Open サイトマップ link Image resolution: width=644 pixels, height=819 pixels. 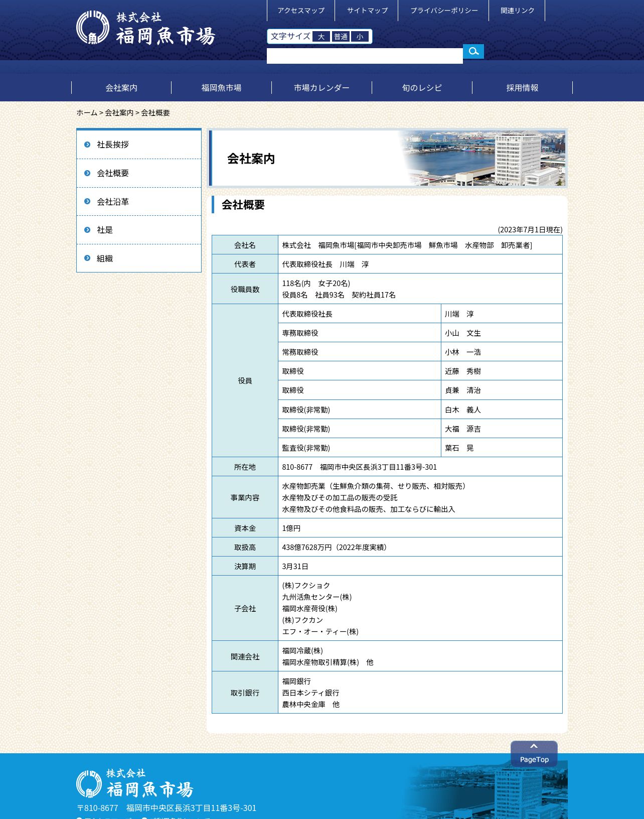pyautogui.click(x=367, y=11)
